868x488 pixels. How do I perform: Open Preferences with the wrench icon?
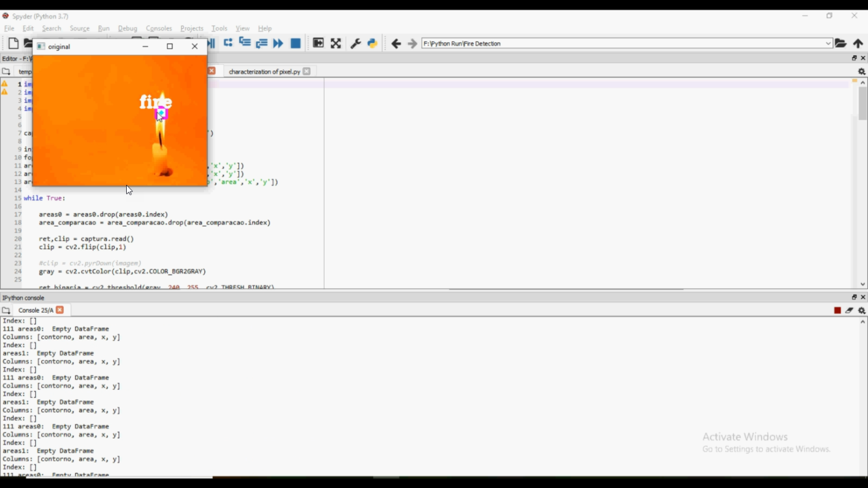356,43
